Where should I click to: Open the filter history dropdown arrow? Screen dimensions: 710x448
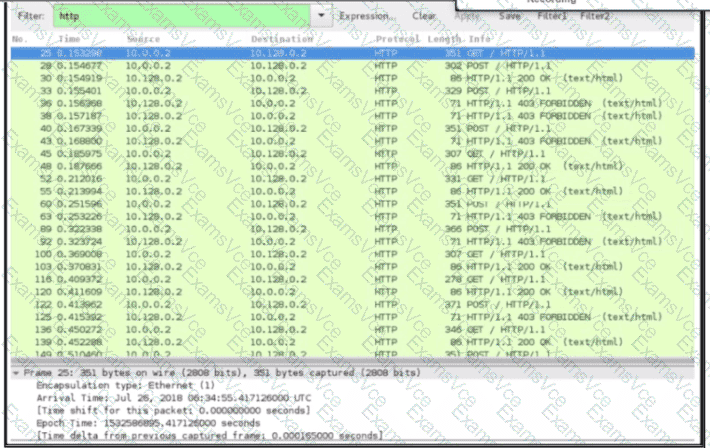(321, 16)
